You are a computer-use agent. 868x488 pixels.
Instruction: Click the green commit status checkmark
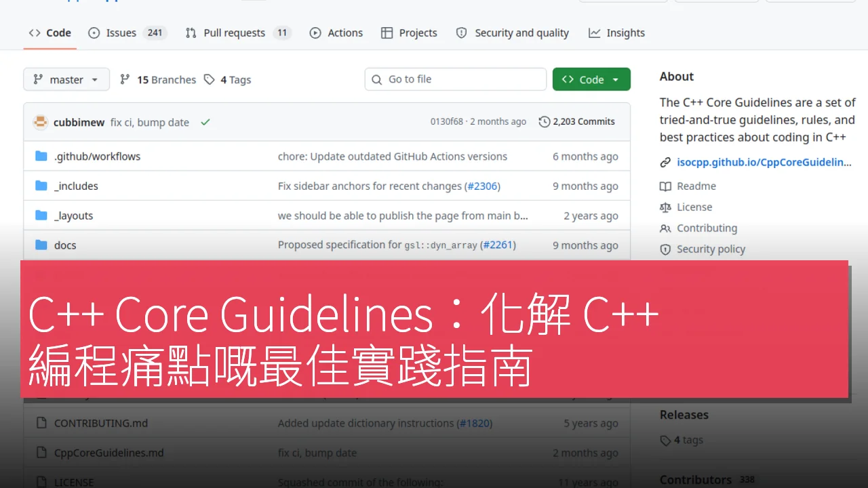coord(205,122)
